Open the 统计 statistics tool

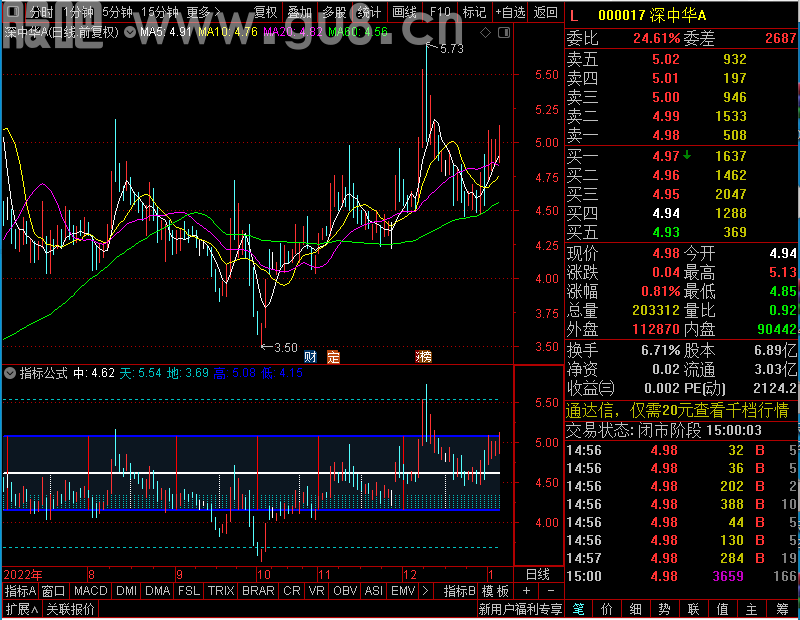click(369, 12)
